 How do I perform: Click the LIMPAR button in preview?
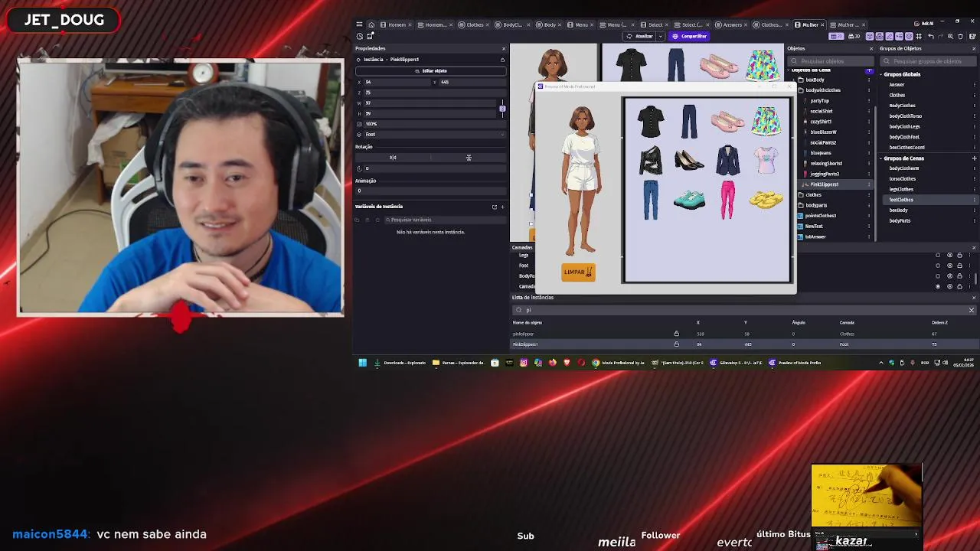(578, 272)
